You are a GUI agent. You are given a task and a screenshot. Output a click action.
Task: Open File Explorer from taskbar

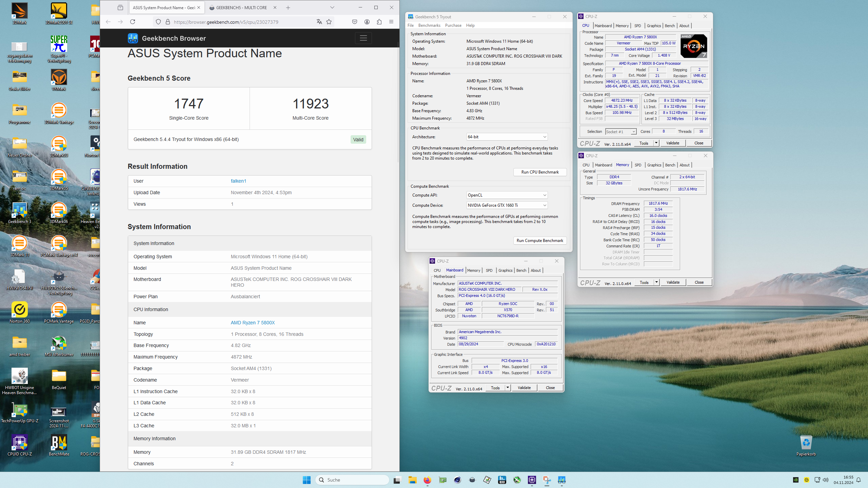(412, 480)
